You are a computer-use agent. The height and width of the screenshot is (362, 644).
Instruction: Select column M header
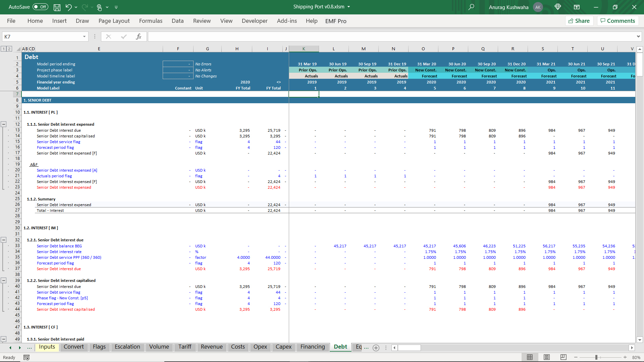point(363,49)
